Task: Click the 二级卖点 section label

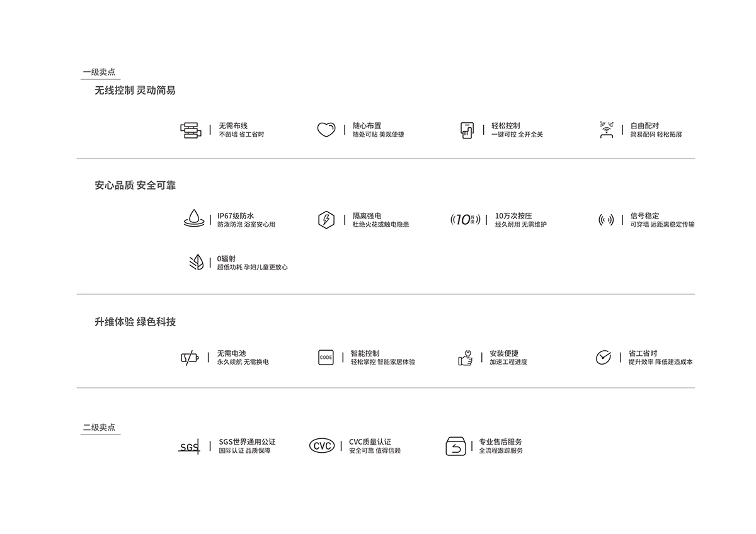Action: 100,427
